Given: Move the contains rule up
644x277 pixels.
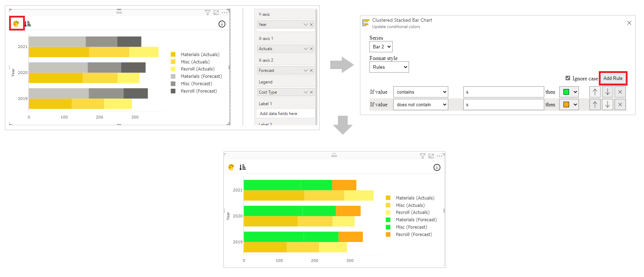Looking at the screenshot, I should point(595,92).
